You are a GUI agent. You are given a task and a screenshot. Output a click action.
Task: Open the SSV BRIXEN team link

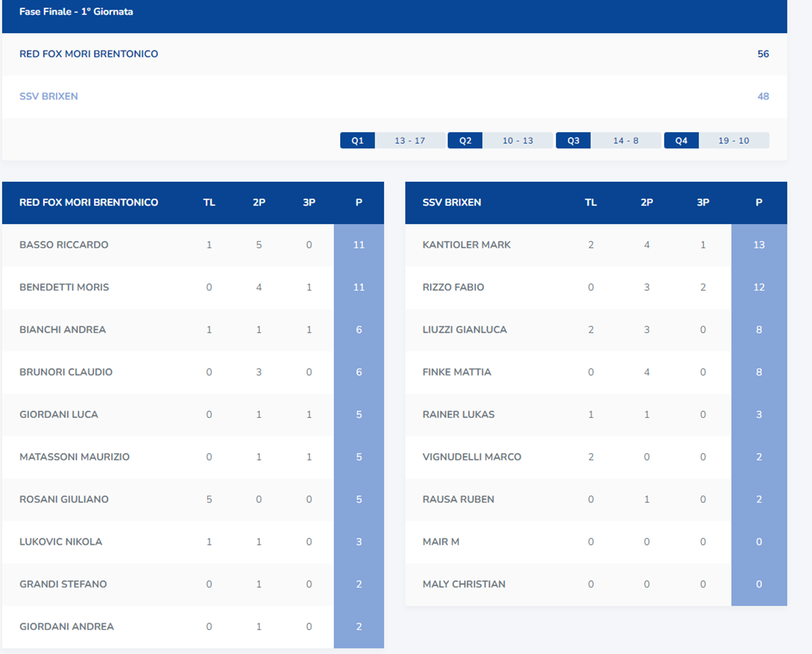pos(49,96)
